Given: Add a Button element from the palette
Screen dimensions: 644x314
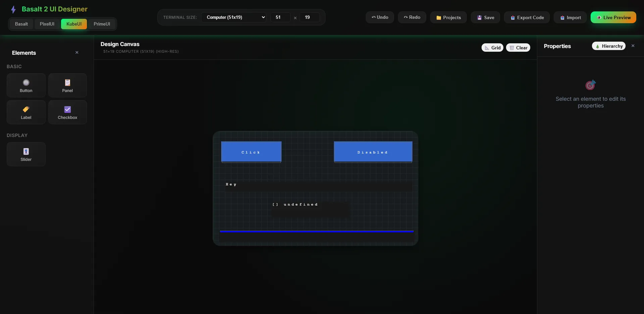Looking at the screenshot, I should (26, 86).
